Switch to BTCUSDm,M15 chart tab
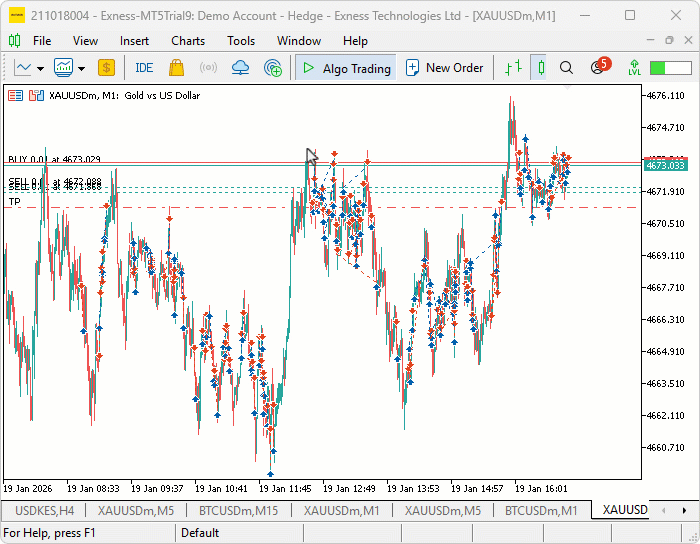 [x=238, y=511]
